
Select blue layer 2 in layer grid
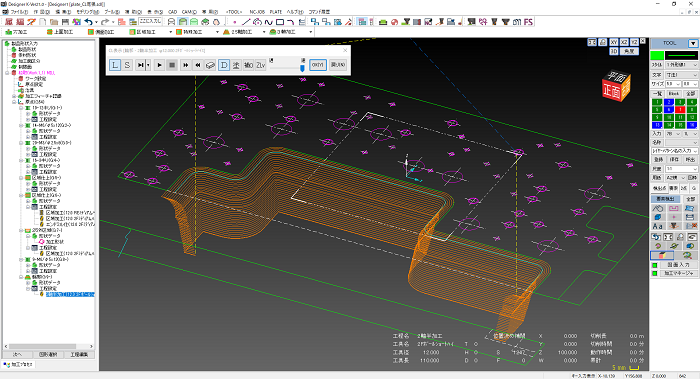(x=668, y=102)
